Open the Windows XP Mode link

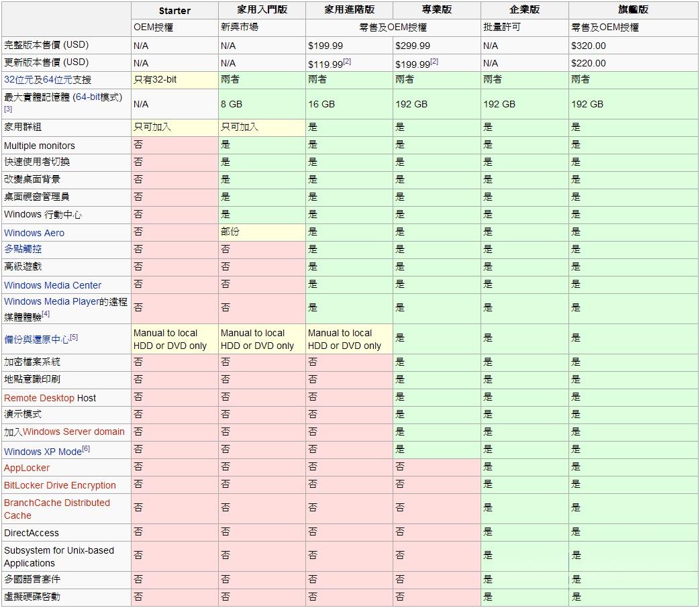(43, 452)
